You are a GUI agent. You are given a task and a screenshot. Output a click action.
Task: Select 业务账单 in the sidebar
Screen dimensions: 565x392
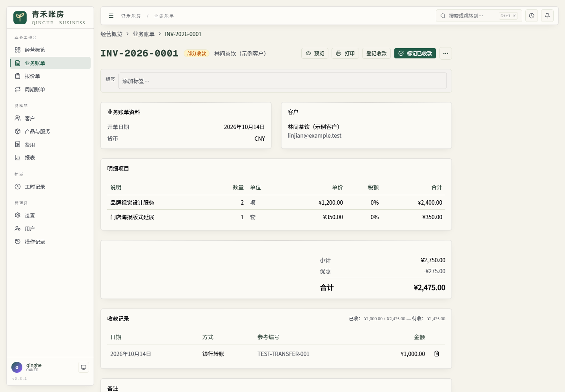click(50, 63)
